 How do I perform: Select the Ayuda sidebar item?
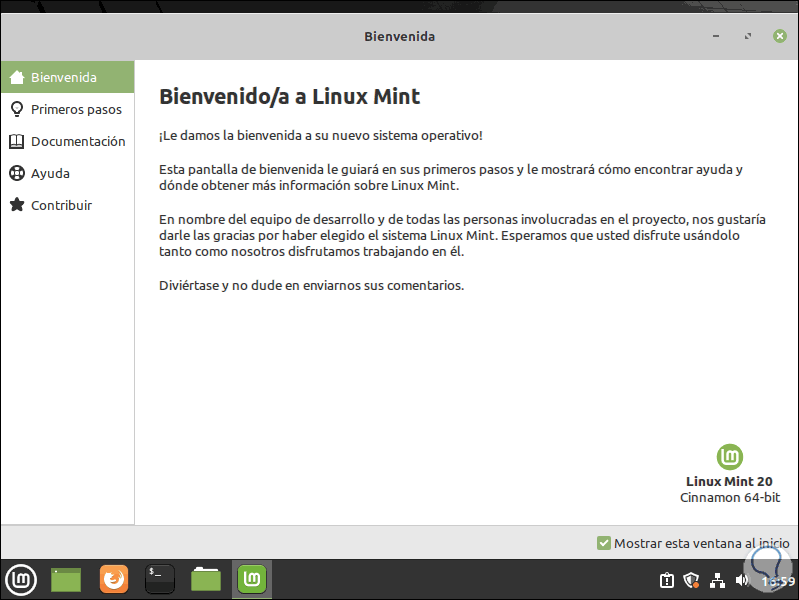point(67,173)
